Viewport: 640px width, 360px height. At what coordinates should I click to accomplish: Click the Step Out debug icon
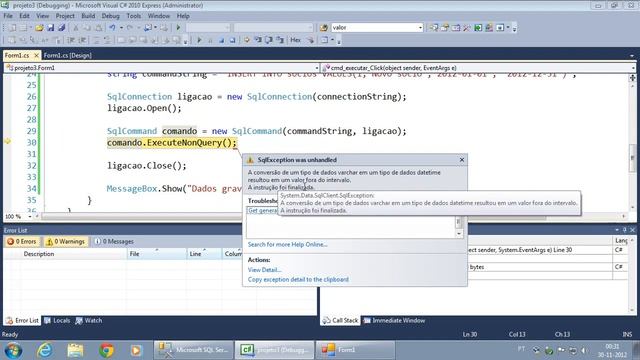point(280,40)
